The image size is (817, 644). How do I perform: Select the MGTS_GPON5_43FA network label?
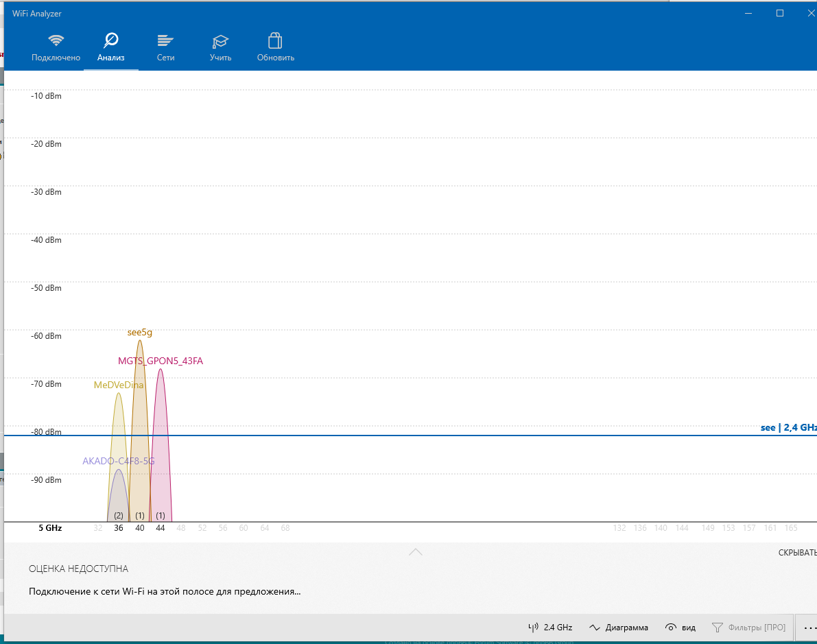161,361
